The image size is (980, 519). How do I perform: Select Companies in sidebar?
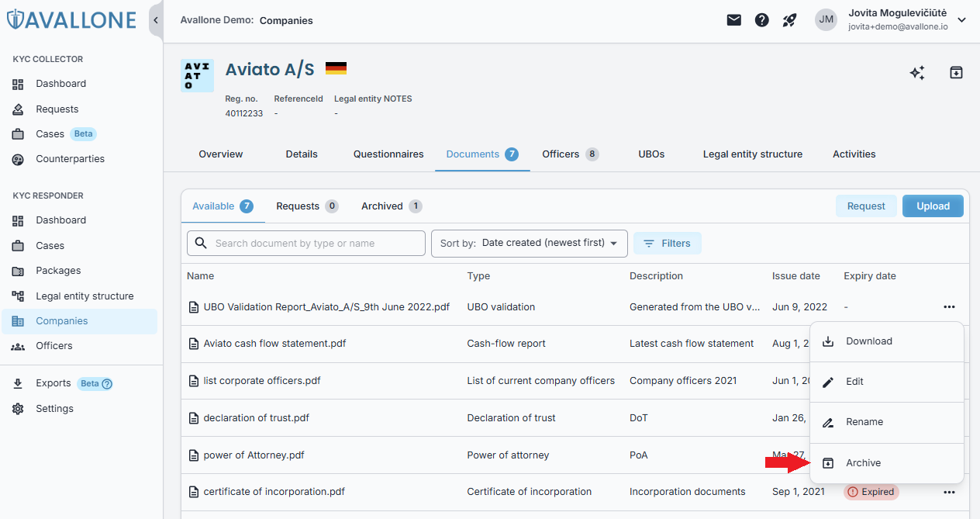pyautogui.click(x=79, y=321)
